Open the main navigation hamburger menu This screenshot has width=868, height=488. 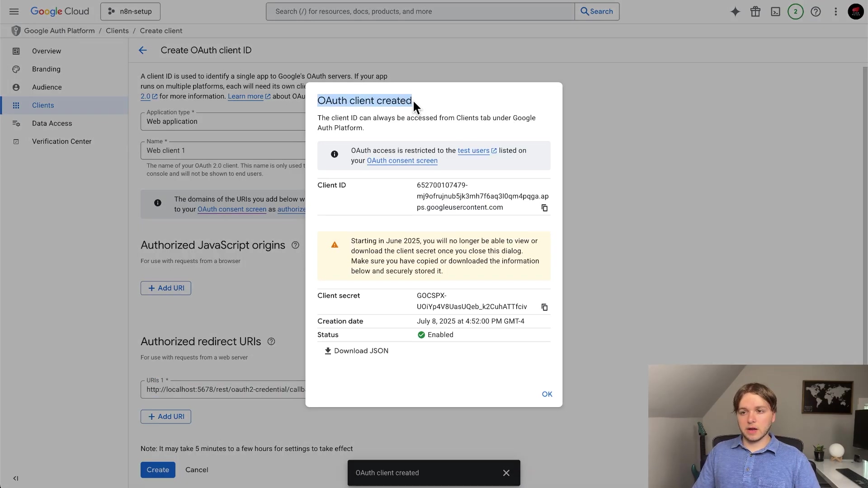coord(14,11)
